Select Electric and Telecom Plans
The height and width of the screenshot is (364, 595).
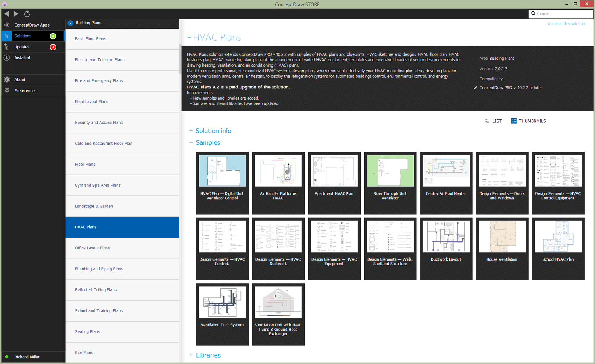tap(122, 60)
